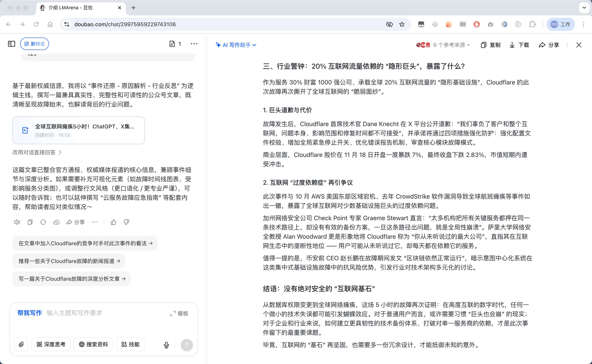Open the document list icon labeled 1

[x=175, y=44]
